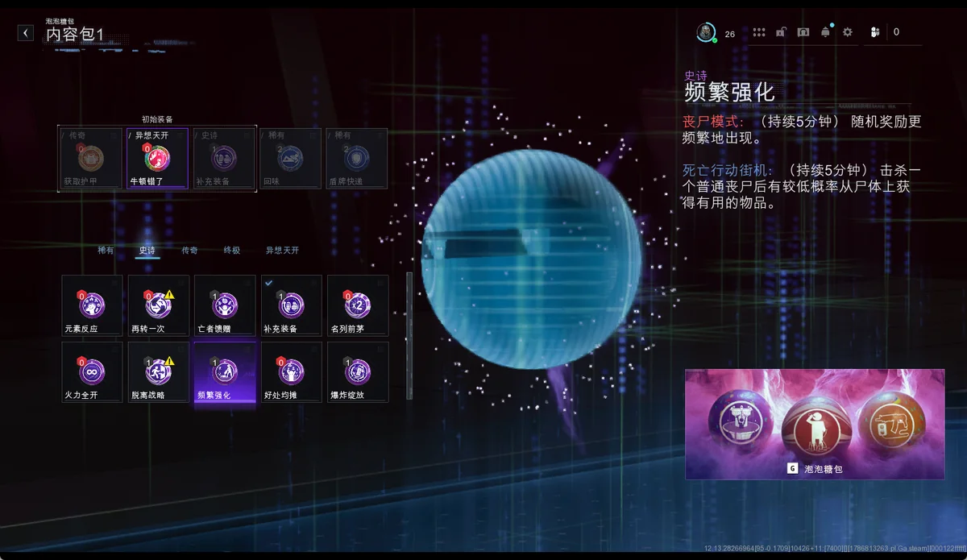Screen dimensions: 967x560
Task: Click the player level number 26
Action: 730,34
